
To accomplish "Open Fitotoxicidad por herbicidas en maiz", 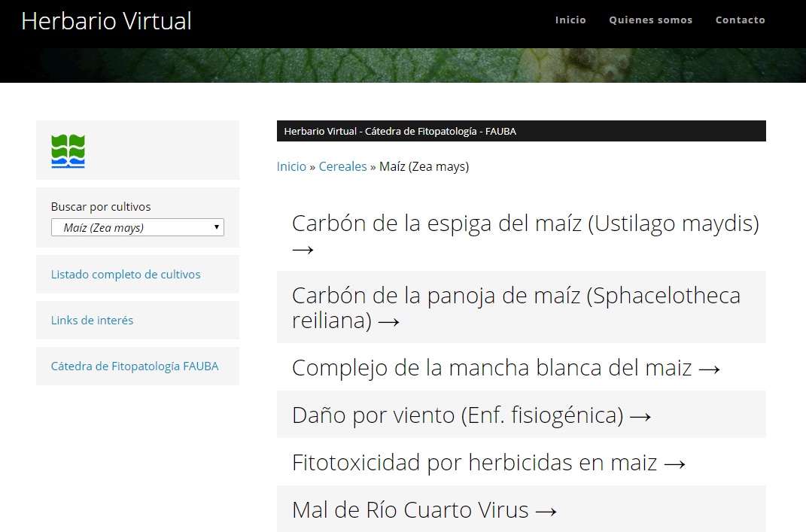I will click(x=474, y=463).
